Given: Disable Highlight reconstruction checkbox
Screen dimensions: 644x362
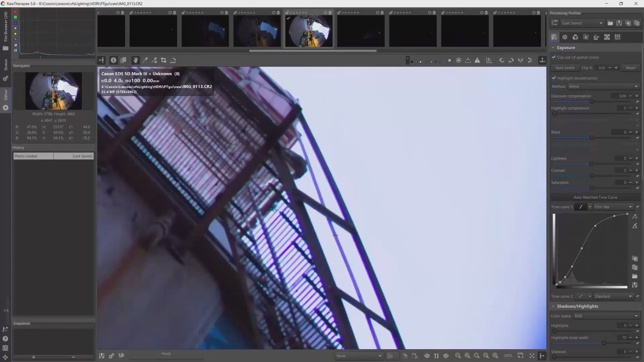Looking at the screenshot, I should coord(554,78).
